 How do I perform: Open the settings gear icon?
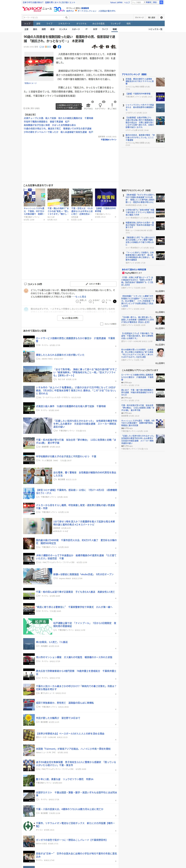161,18
